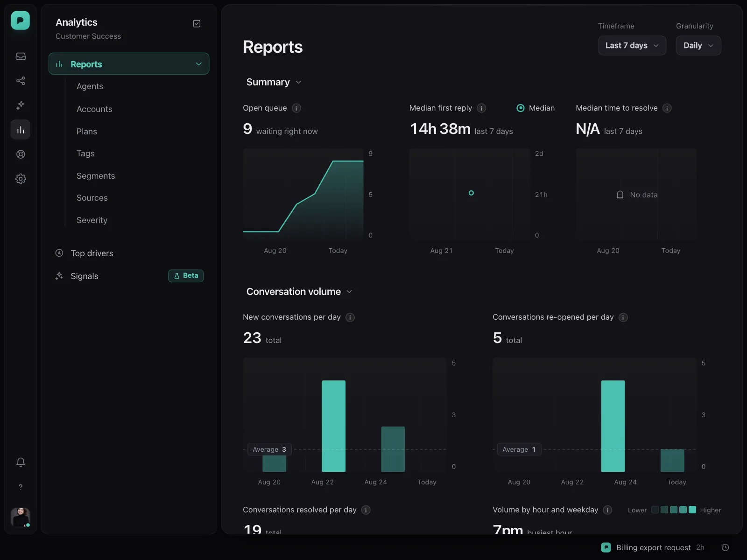This screenshot has height=560, width=747.
Task: Open the Settings gear icon
Action: click(21, 179)
